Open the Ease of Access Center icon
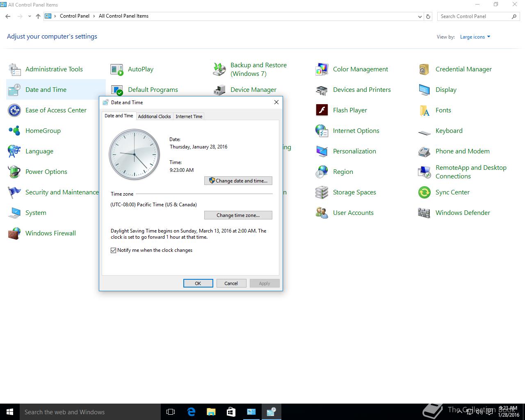 point(14,110)
